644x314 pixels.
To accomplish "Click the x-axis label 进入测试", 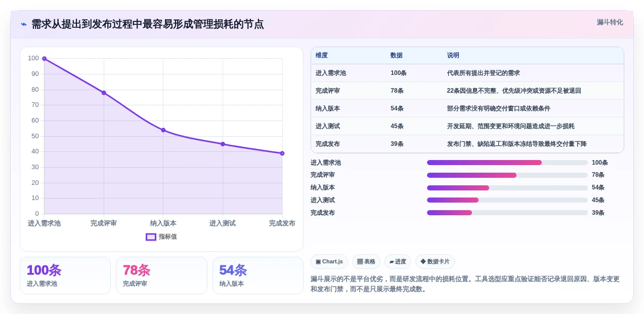I will pos(223,223).
